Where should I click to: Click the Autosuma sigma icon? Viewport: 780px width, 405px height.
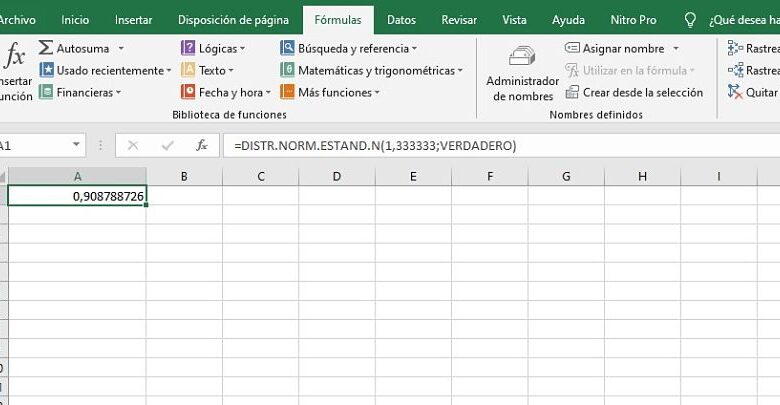click(46, 48)
